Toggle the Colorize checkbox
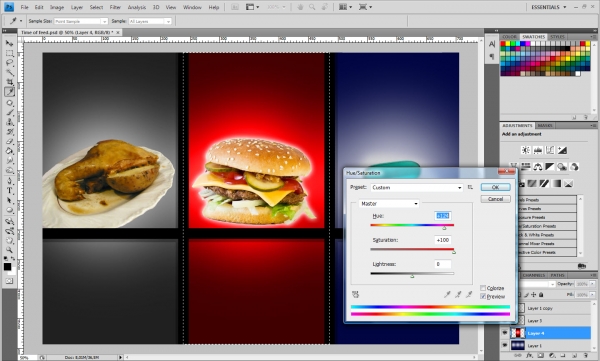The width and height of the screenshot is (600, 361). [483, 288]
